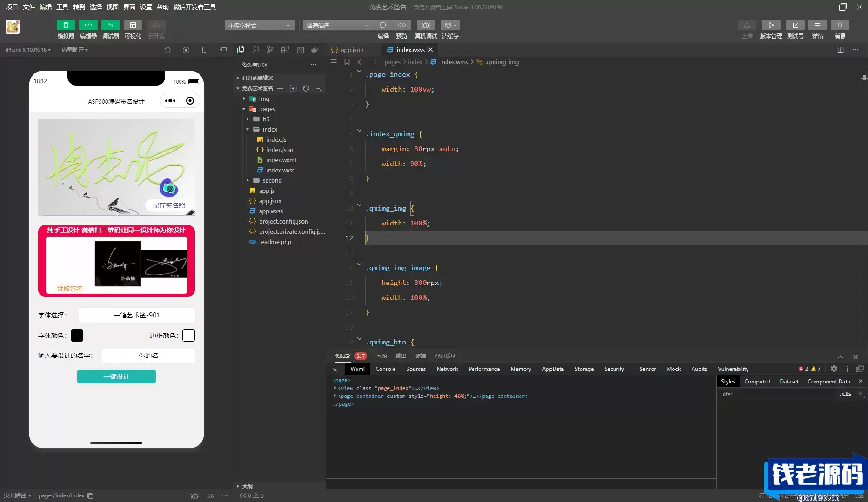Close the debugger panel

click(x=855, y=357)
